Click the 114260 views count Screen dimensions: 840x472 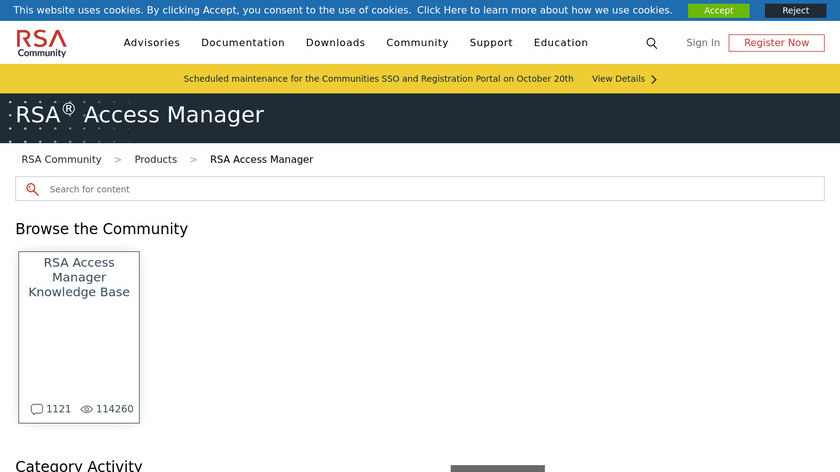pyautogui.click(x=115, y=409)
